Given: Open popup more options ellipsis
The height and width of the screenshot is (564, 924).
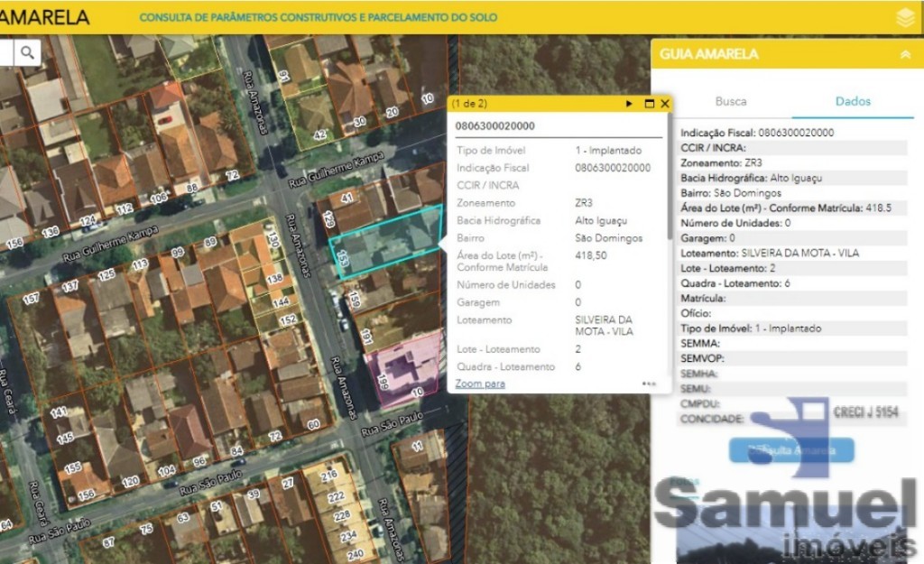Looking at the screenshot, I should [x=649, y=384].
